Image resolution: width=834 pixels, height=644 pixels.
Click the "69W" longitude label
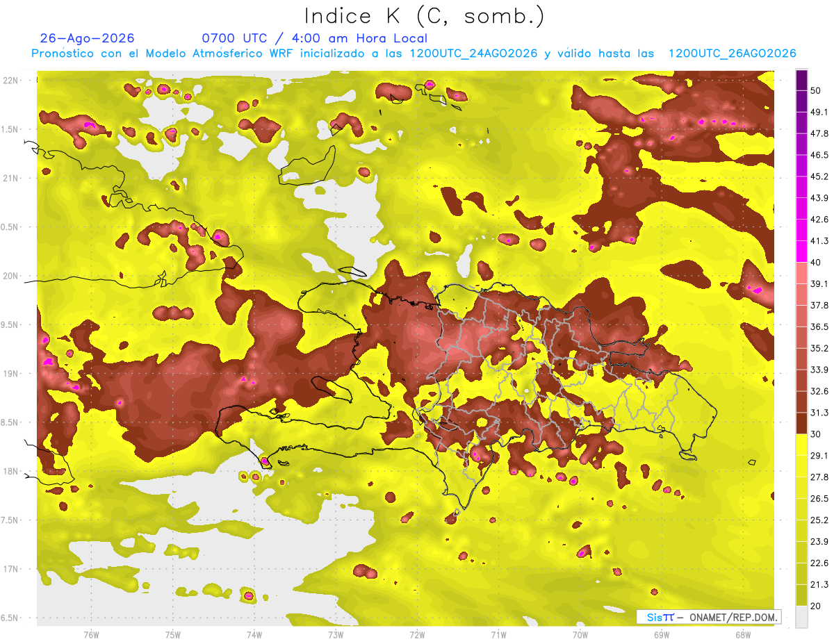click(x=661, y=634)
